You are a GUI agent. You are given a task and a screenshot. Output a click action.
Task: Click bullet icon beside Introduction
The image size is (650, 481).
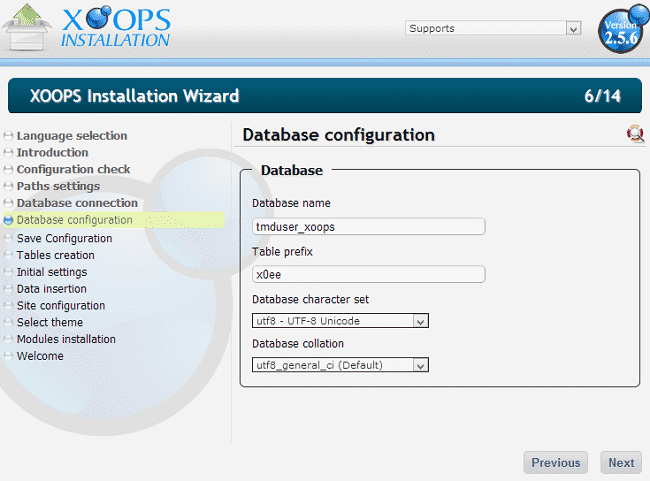point(8,153)
